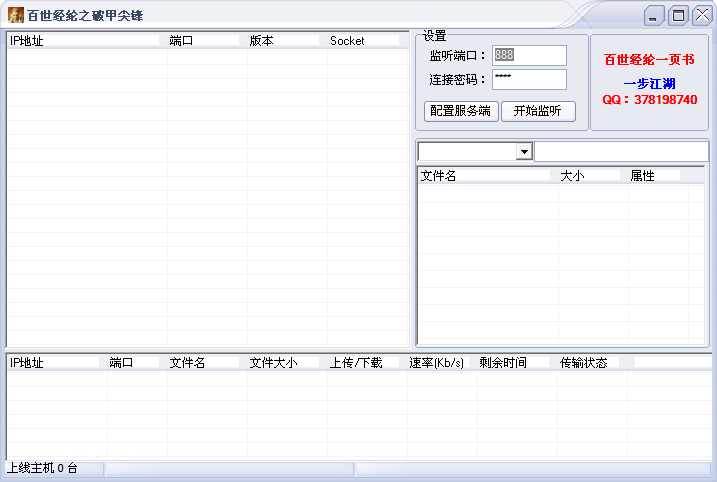The image size is (717, 482).
Task: Click the 监听端口 input field
Action: 529,56
